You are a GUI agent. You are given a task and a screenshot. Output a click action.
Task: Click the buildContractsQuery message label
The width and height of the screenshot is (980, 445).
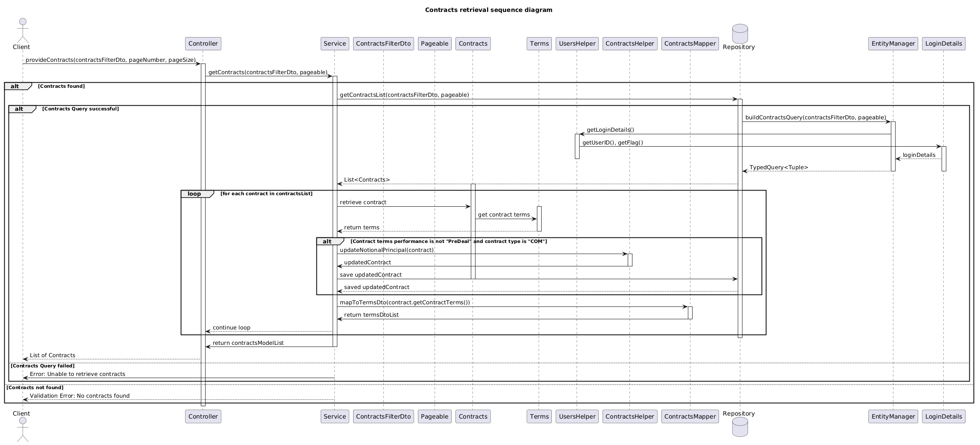[815, 118]
